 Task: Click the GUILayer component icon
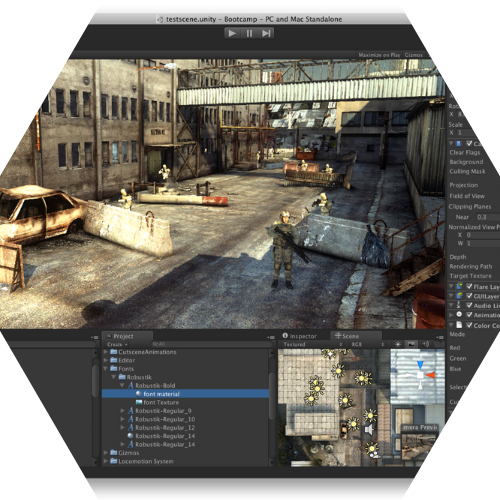459,296
